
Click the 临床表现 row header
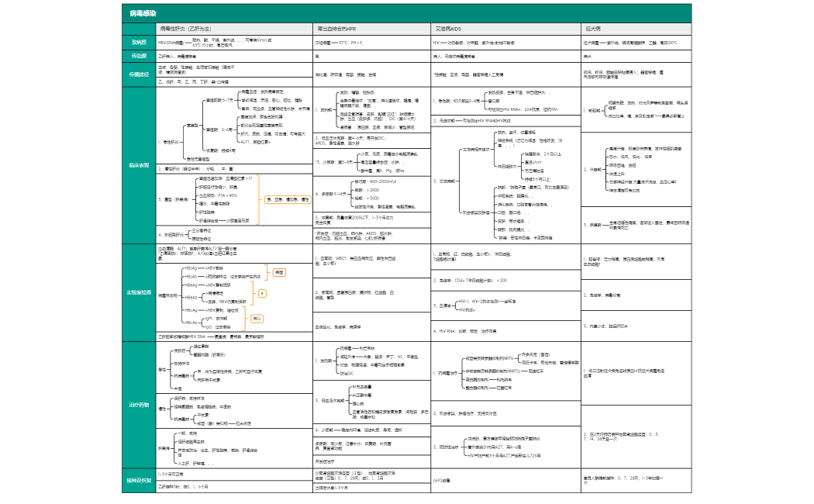tap(139, 165)
